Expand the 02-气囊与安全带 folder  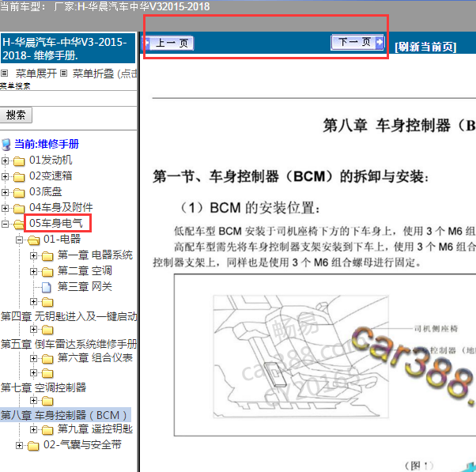(x=20, y=445)
